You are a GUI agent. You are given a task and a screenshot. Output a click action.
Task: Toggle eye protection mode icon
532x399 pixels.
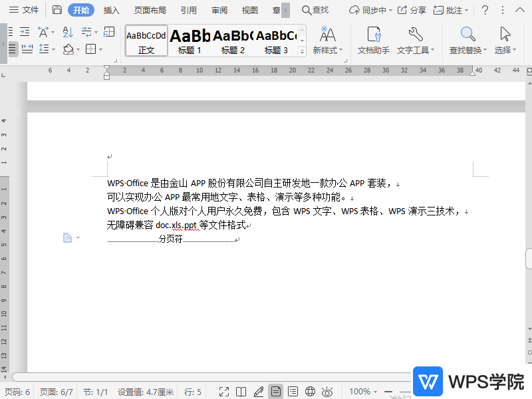point(327,392)
